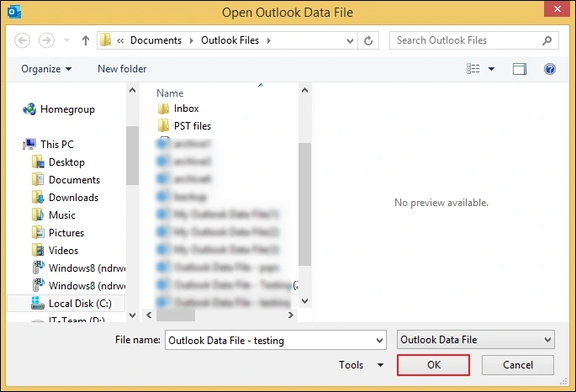Click the Homegroup icon

click(x=29, y=109)
